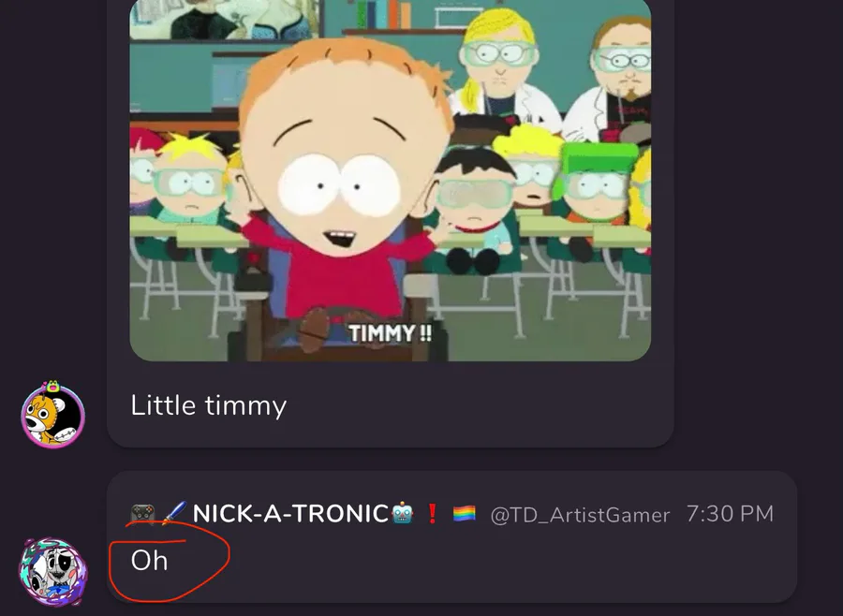Open the NICK-A-TRONIC display name
843x616 pixels.
click(x=290, y=513)
